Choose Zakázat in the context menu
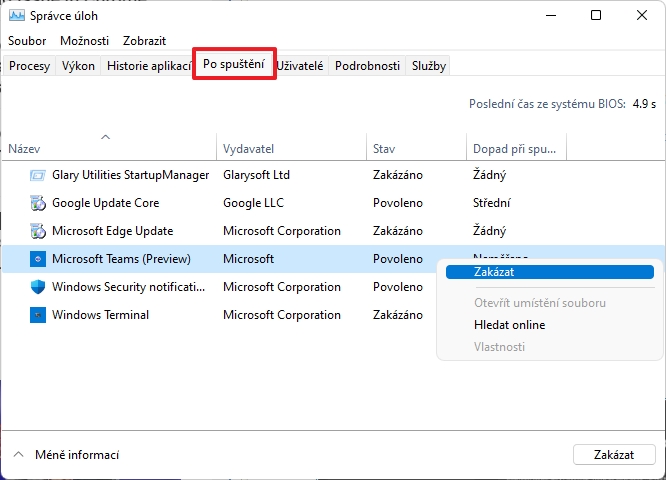This screenshot has height=480, width=666. point(495,272)
